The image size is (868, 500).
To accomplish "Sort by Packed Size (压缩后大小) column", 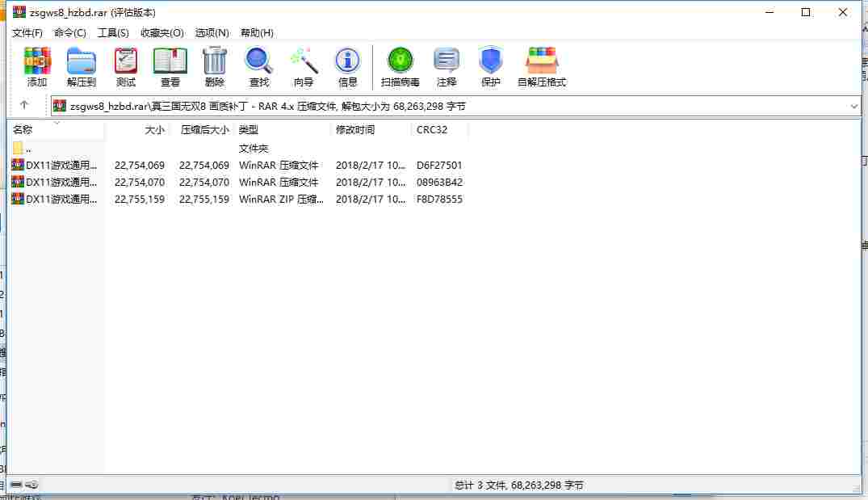I will tap(202, 129).
